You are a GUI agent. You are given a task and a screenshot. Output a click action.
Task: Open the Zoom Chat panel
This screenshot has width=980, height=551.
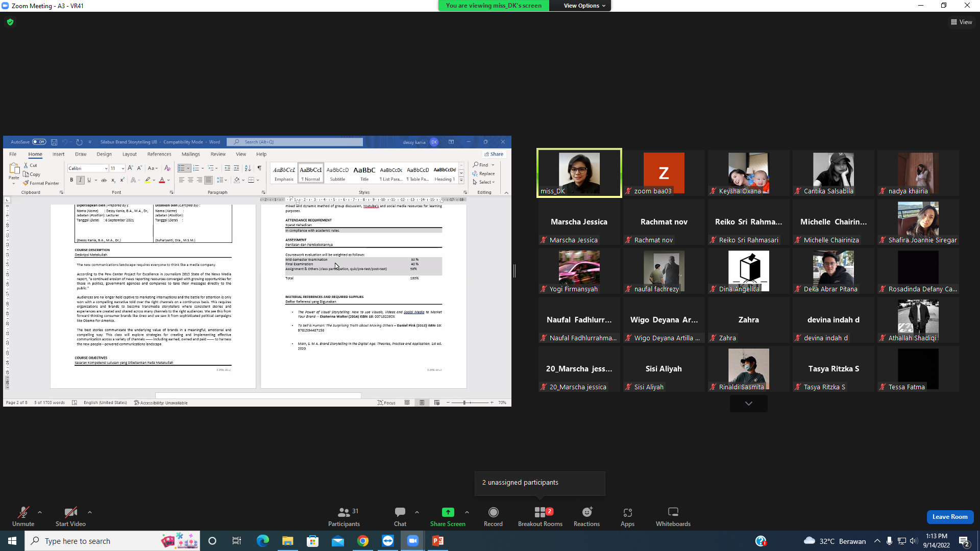pyautogui.click(x=400, y=516)
